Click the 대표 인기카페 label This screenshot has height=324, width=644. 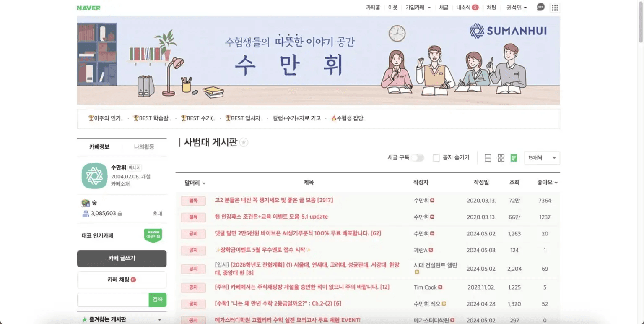point(97,236)
